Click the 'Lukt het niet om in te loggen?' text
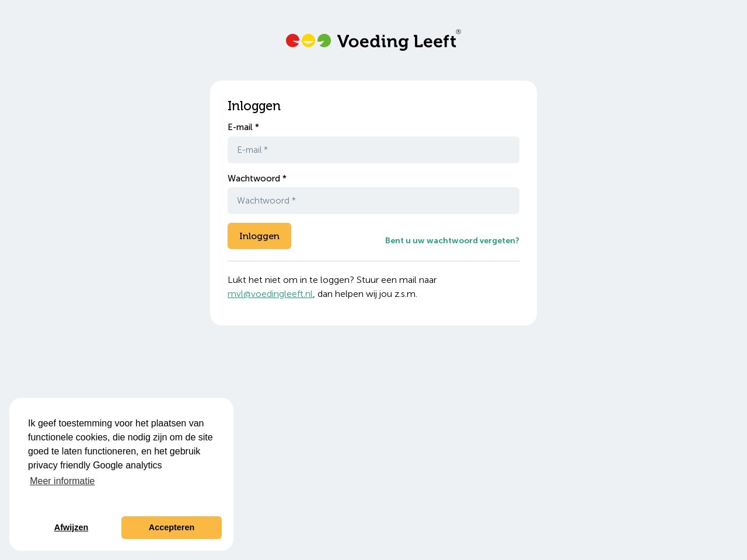The width and height of the screenshot is (747, 560). click(291, 280)
